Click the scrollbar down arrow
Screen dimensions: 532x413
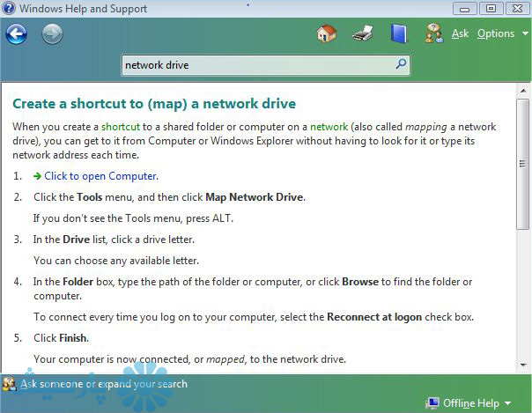pyautogui.click(x=523, y=365)
